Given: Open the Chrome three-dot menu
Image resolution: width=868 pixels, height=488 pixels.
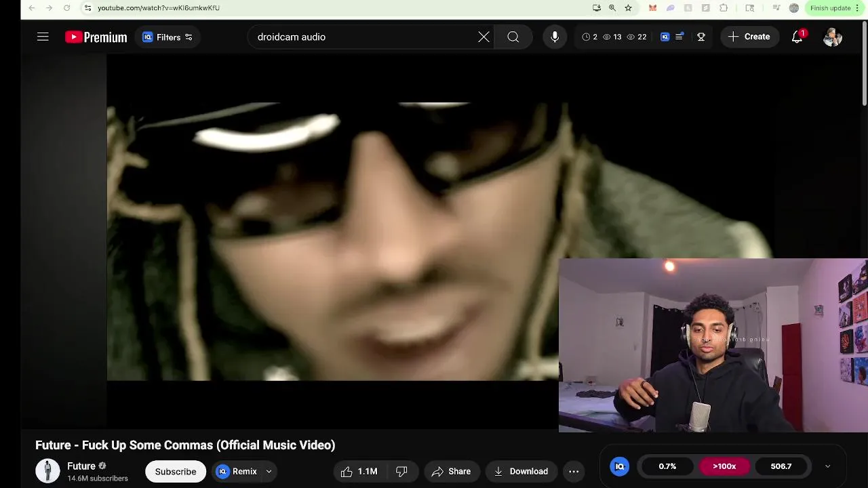Looking at the screenshot, I should [x=858, y=8].
